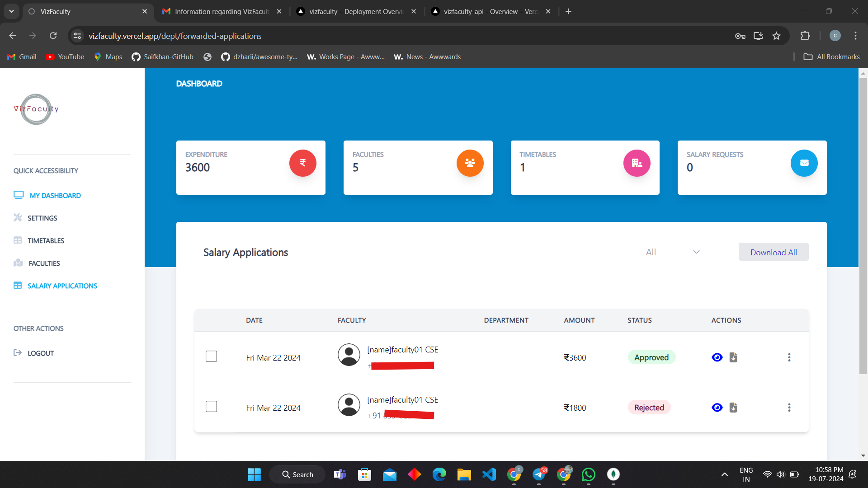Click the orange Faculties group icon
Screen dimensions: 868x488
470,163
